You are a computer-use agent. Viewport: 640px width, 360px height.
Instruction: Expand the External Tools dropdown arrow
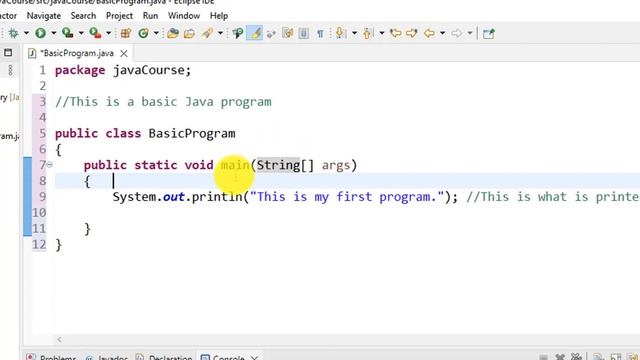click(109, 33)
